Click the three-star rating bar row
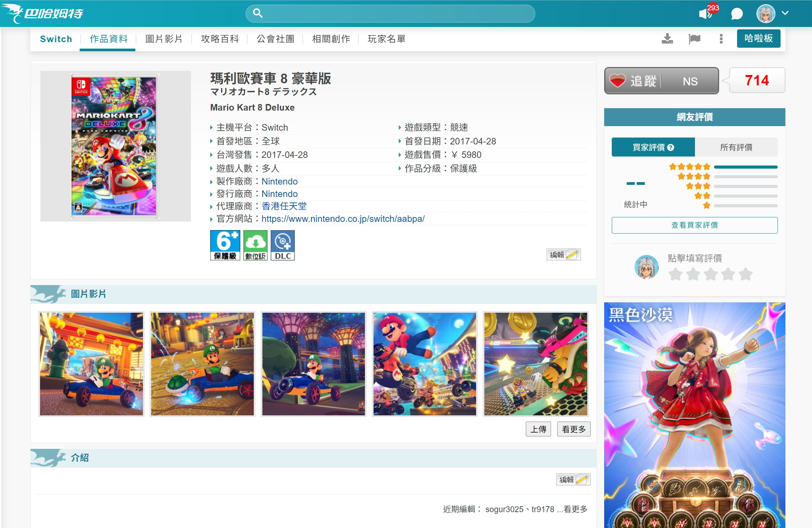812x528 pixels. click(732, 186)
